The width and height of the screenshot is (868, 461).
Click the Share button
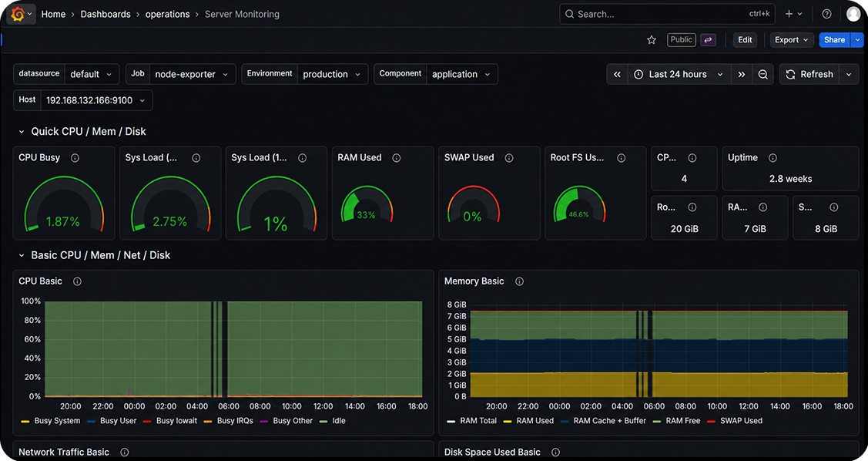pyautogui.click(x=834, y=40)
